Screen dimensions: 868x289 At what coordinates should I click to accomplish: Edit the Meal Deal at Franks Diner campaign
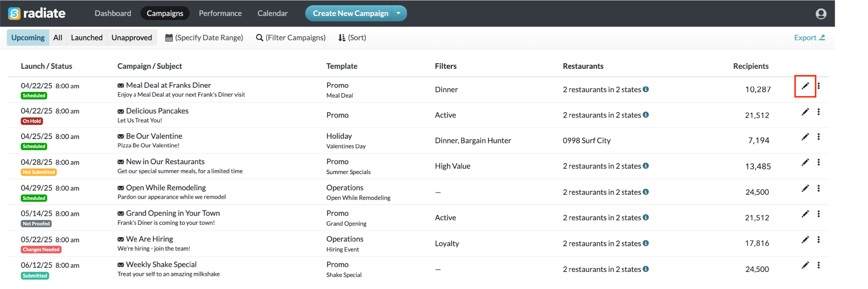click(x=805, y=86)
